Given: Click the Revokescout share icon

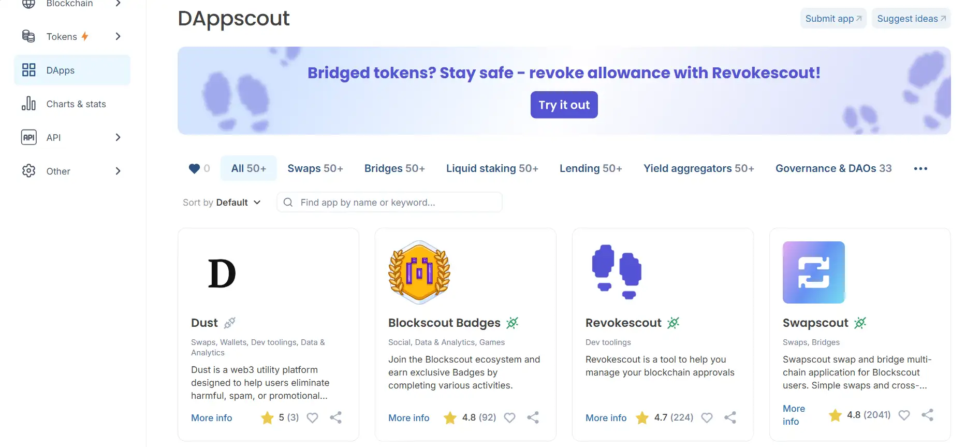Looking at the screenshot, I should pyautogui.click(x=730, y=417).
